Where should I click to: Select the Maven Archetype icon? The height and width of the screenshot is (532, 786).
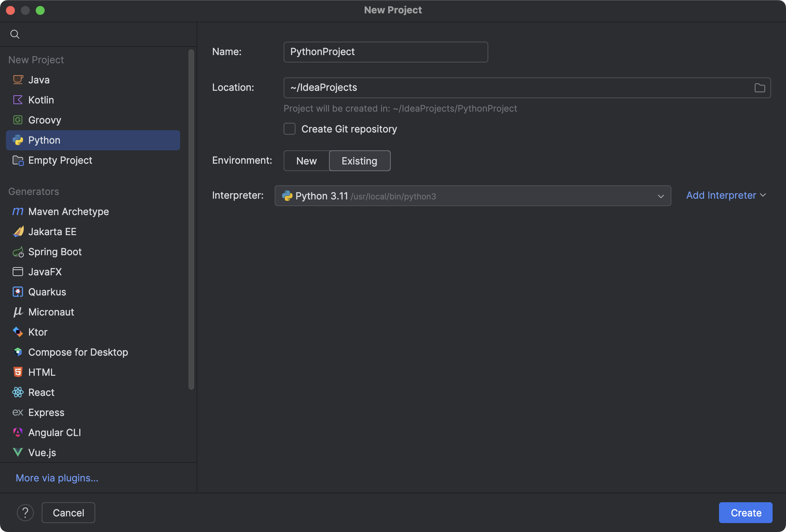[x=17, y=211]
